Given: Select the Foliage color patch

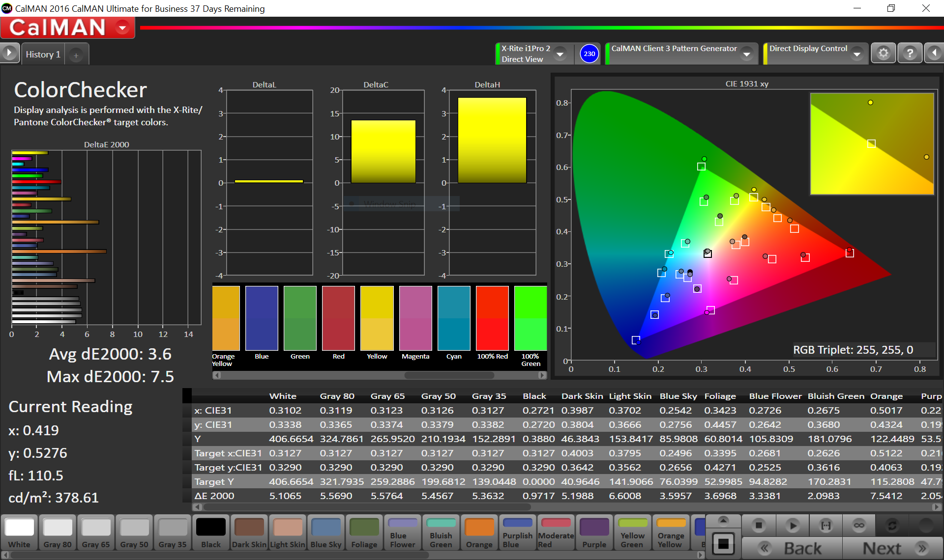Looking at the screenshot, I should click(364, 532).
